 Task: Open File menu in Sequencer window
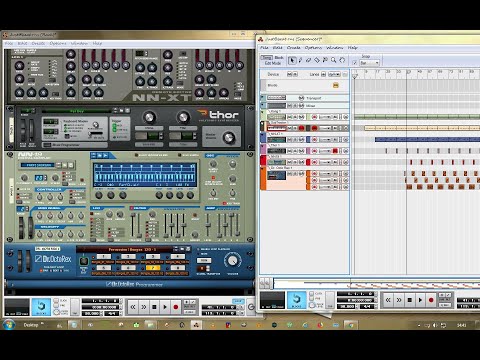(x=264, y=48)
